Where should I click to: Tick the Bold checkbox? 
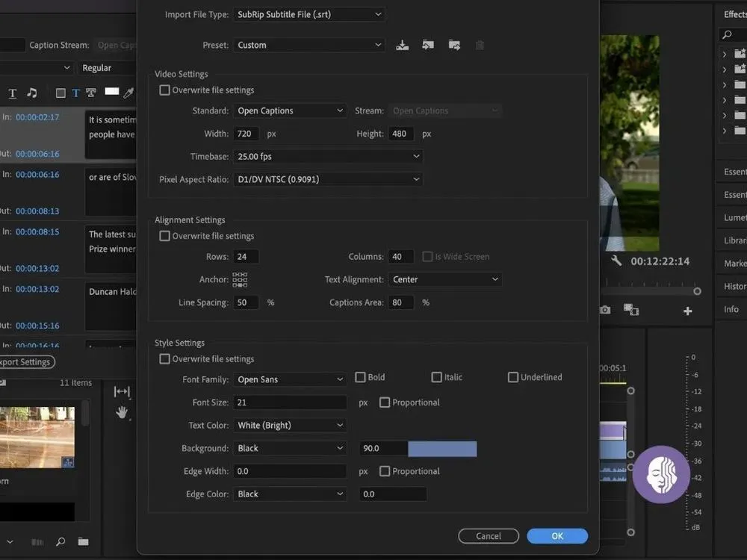(x=360, y=377)
